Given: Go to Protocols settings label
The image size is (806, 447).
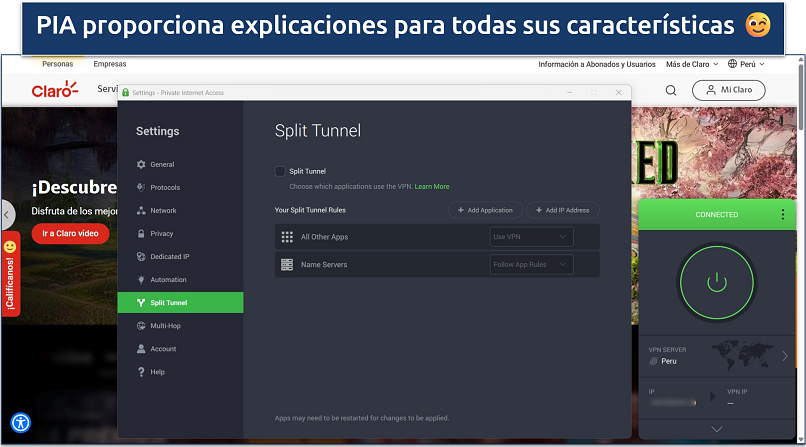Looking at the screenshot, I should (165, 188).
